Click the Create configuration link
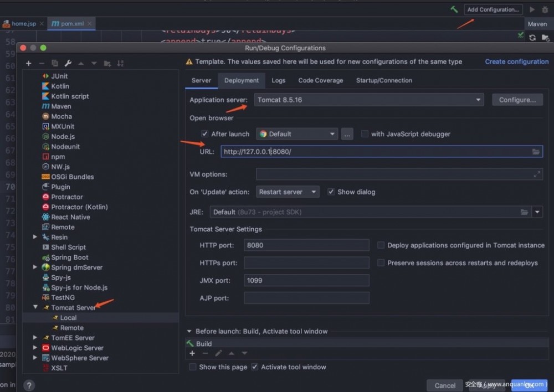This screenshot has width=554, height=392. (516, 61)
